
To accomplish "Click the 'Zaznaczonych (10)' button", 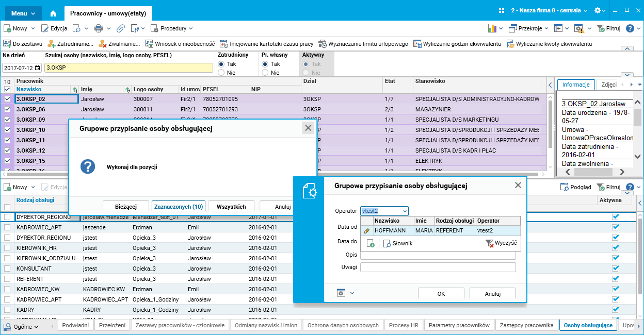I will click(179, 207).
